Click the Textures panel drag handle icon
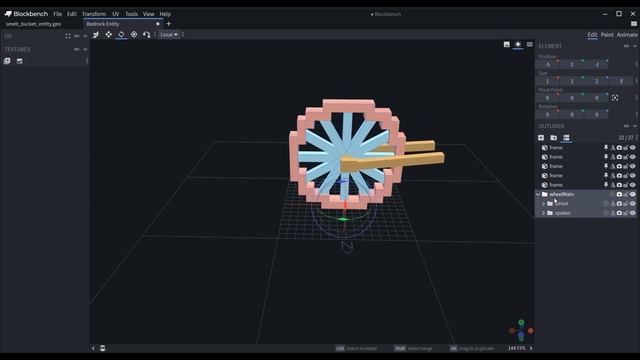640x360 pixels. coord(76,49)
